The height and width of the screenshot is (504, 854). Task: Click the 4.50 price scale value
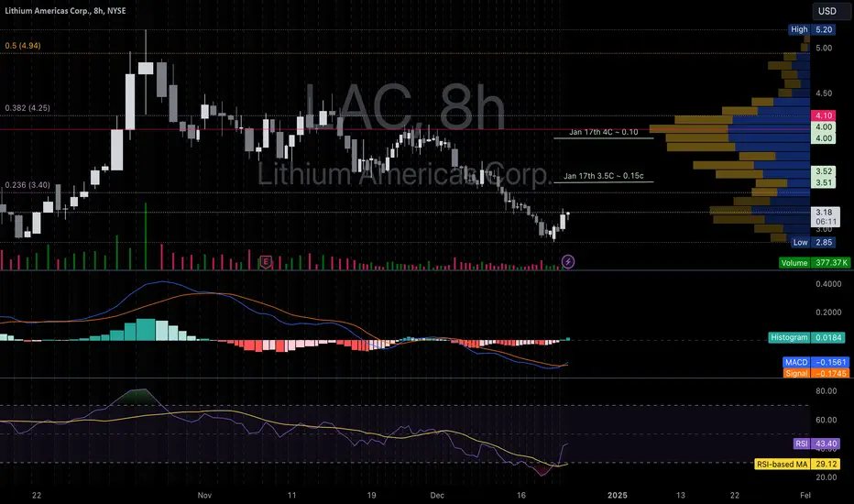coord(824,93)
